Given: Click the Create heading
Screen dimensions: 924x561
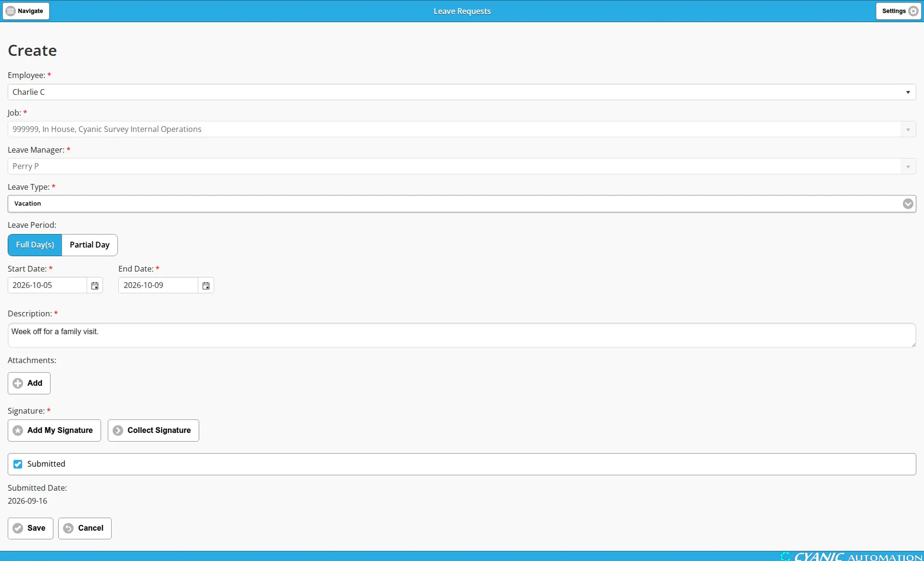Looking at the screenshot, I should [32, 51].
